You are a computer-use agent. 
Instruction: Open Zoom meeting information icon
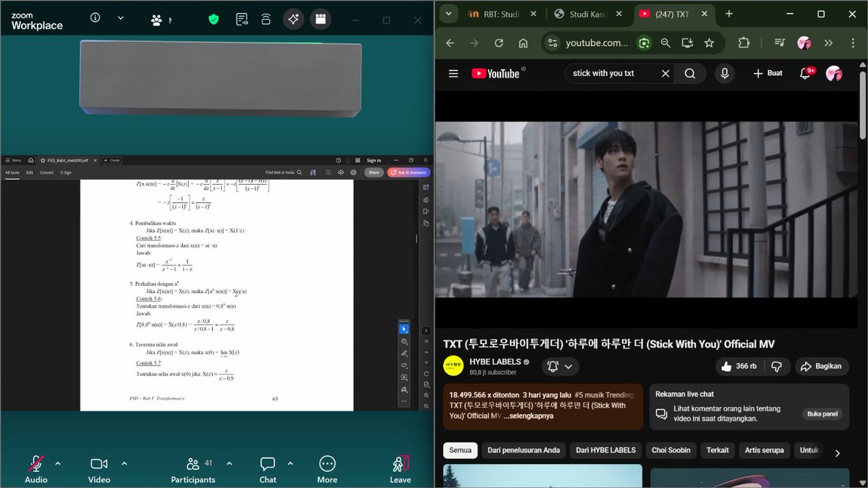95,18
